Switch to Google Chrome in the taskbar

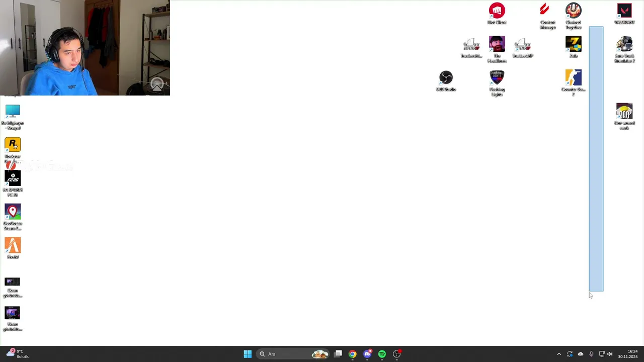coord(352,354)
